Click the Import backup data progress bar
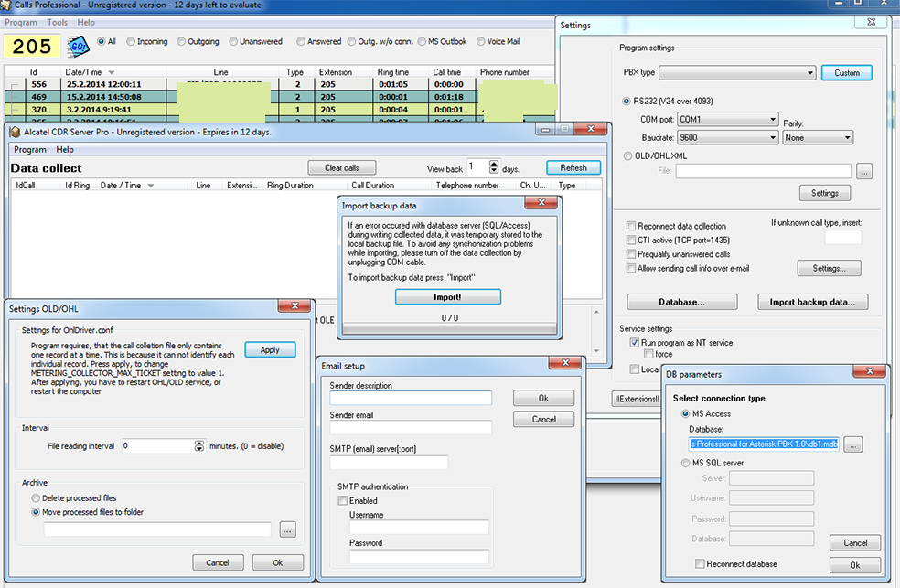900x588 pixels. pyautogui.click(x=449, y=329)
